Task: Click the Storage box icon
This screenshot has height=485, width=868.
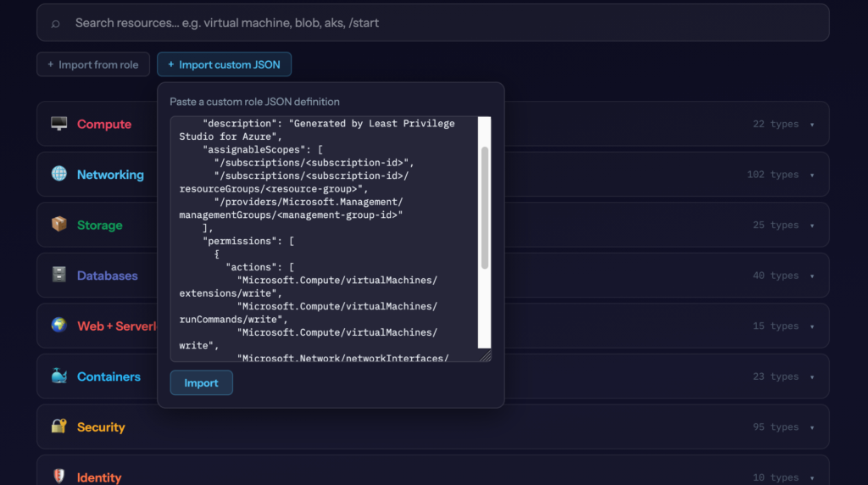Action: [58, 225]
